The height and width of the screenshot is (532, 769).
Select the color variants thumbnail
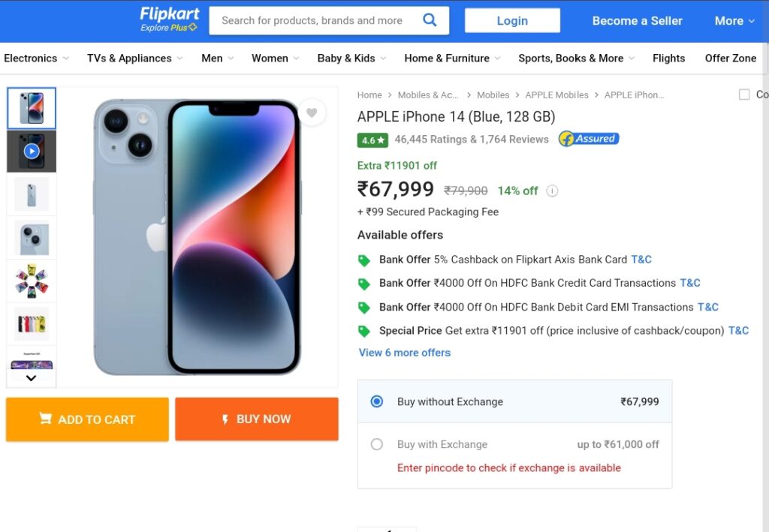pos(32,323)
